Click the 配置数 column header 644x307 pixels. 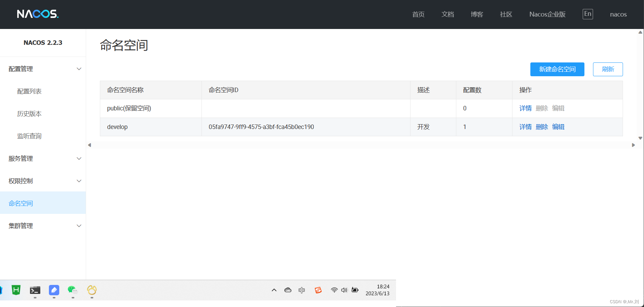[484, 90]
